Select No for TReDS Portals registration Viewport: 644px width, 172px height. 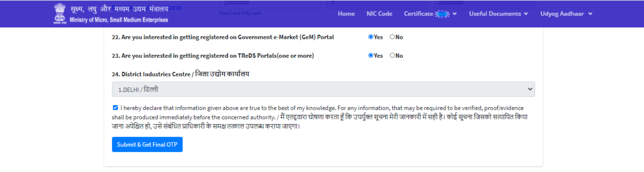(392, 56)
